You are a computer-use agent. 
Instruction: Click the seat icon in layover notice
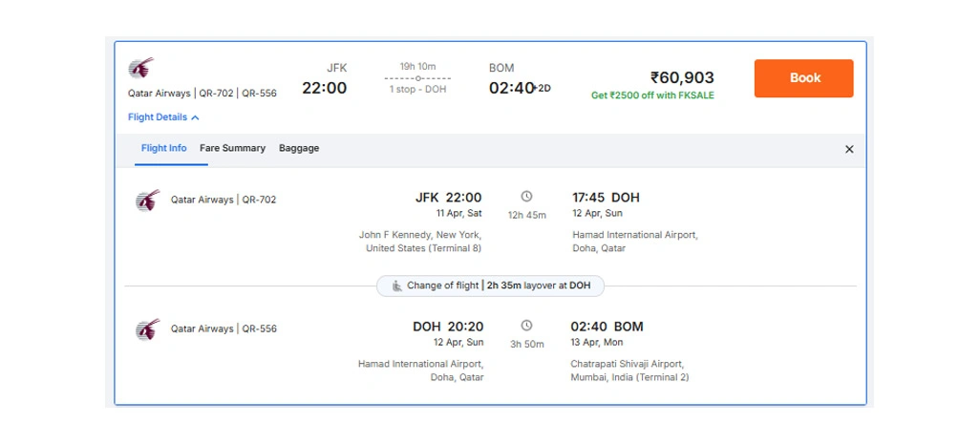coord(397,286)
